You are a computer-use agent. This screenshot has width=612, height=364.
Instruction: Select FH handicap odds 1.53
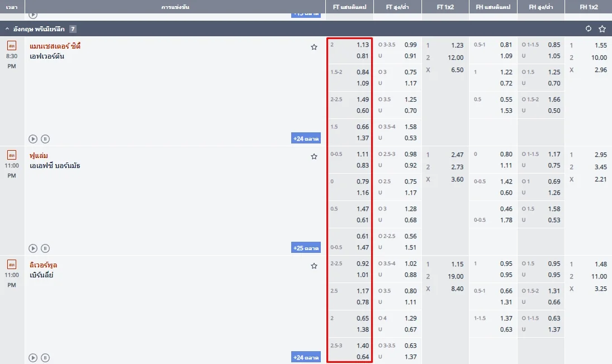click(506, 111)
